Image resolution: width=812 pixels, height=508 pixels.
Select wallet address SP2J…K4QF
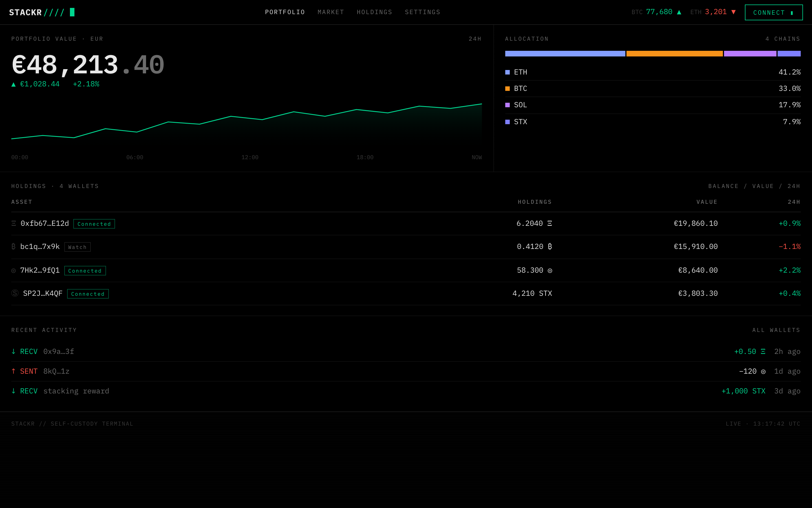(43, 293)
